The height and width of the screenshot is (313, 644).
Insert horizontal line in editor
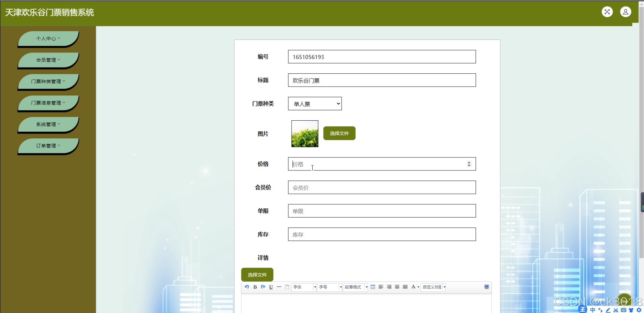coord(279,287)
